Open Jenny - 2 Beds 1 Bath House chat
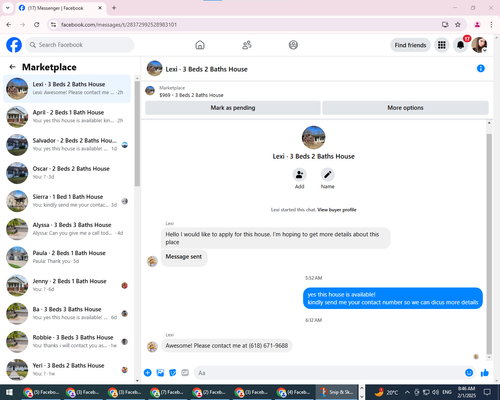Image resolution: width=500 pixels, height=400 pixels. click(67, 285)
